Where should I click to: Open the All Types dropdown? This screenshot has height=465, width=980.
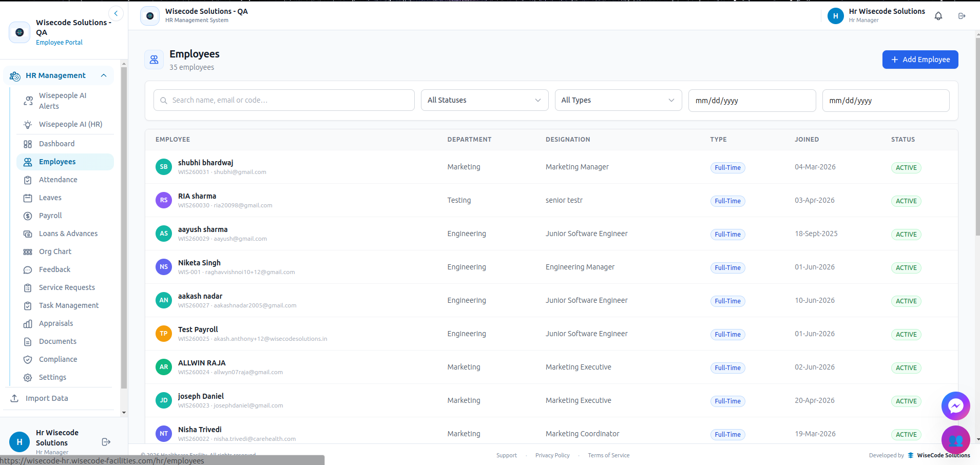(618, 100)
